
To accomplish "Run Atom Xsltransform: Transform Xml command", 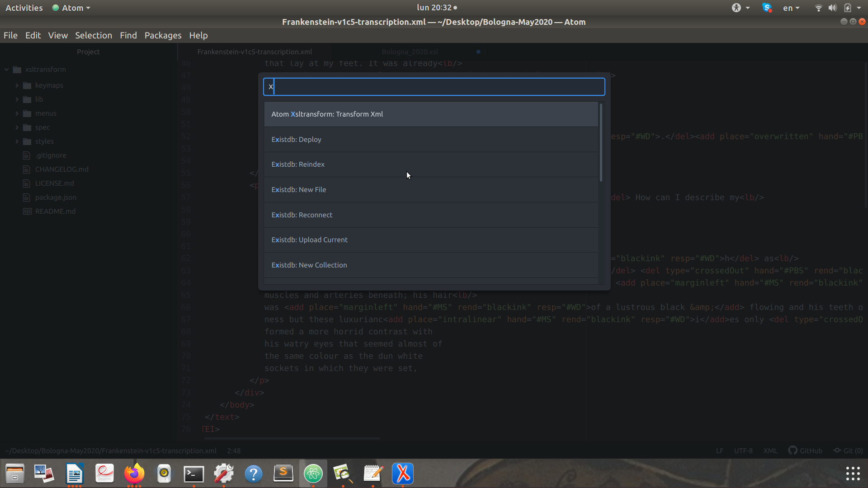I will 431,114.
